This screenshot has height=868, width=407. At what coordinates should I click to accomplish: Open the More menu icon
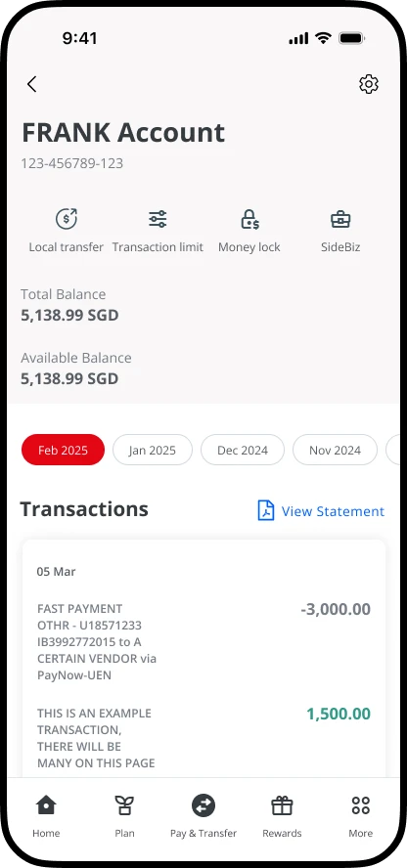360,804
